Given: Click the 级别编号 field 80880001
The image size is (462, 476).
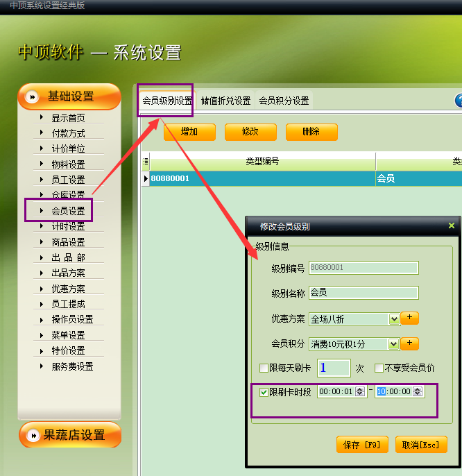Looking at the screenshot, I should pos(363,267).
